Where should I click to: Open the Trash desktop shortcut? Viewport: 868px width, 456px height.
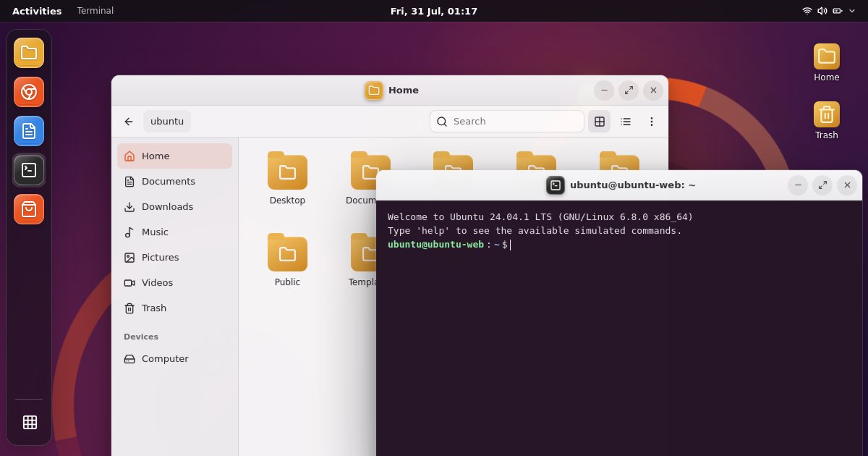point(827,121)
